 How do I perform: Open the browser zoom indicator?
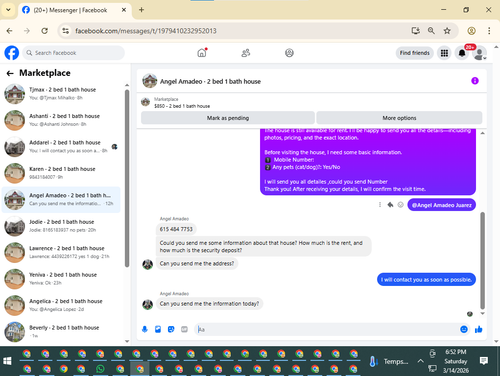coord(431,31)
